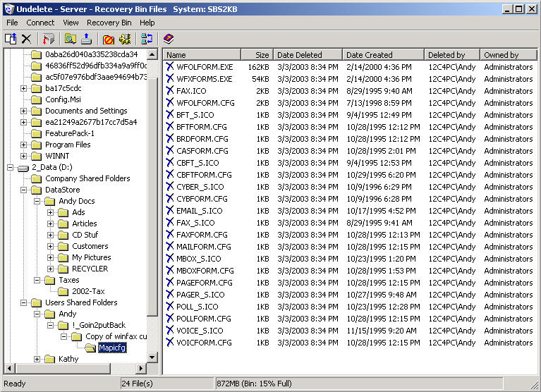Image resolution: width=541 pixels, height=392 pixels.
Task: Sort by the Date Created column header
Action: coord(383,55)
